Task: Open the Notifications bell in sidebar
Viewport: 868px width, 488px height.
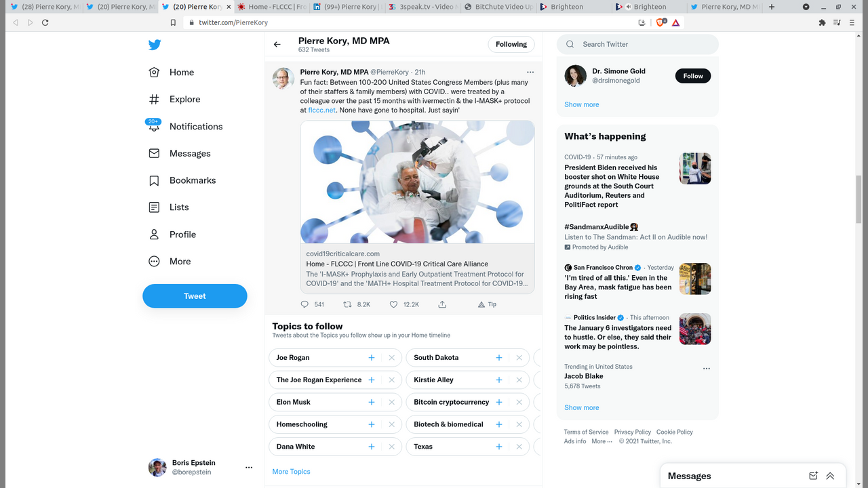Action: coord(155,126)
